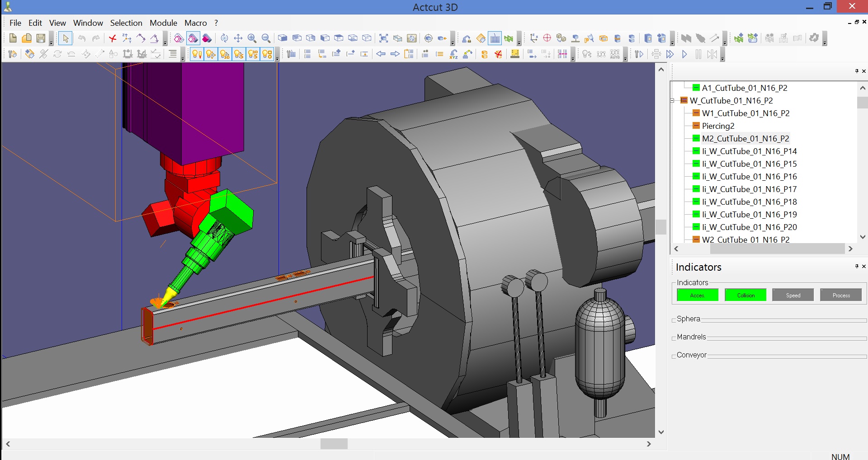Click the red crosshair target icon
Viewport: 868px width, 460px height.
coord(547,38)
